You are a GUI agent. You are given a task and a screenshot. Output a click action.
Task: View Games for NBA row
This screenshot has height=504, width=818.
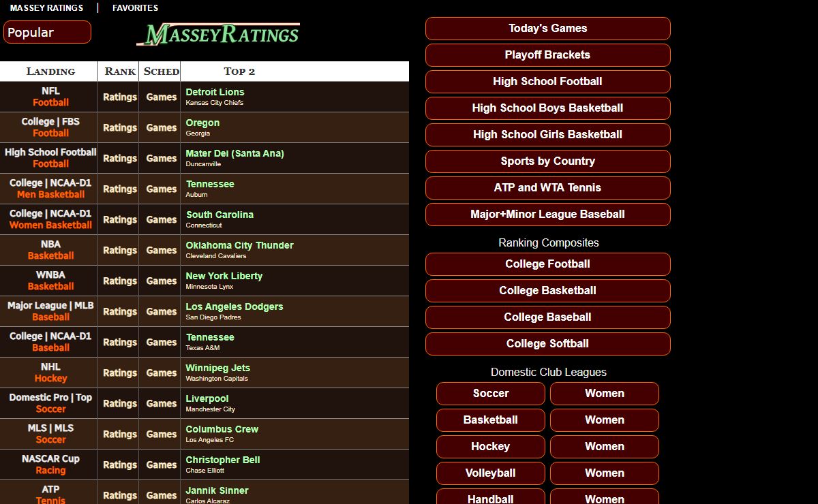(x=162, y=250)
